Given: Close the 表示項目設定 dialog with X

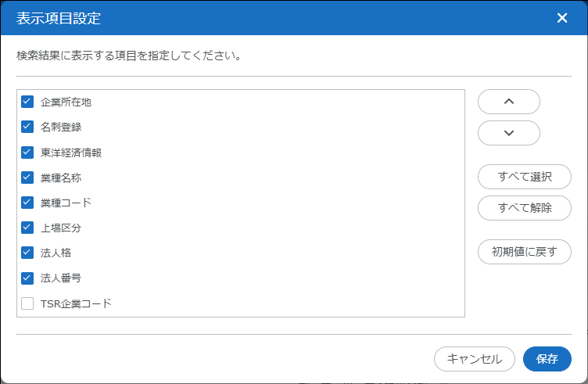Looking at the screenshot, I should (562, 18).
